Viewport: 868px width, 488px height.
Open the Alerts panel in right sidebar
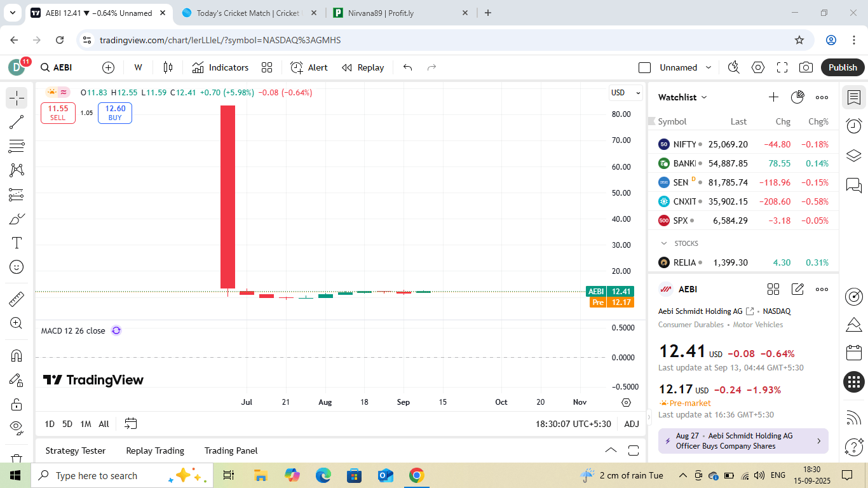pos(854,126)
